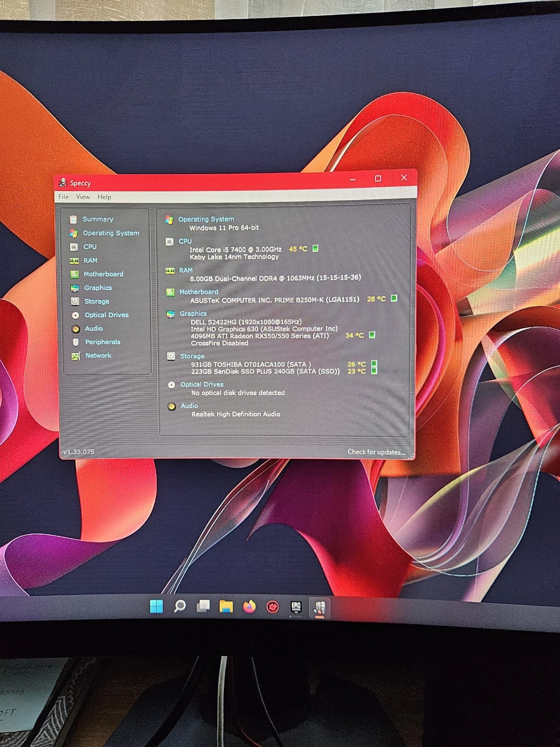
Task: Click the Radeon GPU temperature status indicator
Action: point(372,335)
